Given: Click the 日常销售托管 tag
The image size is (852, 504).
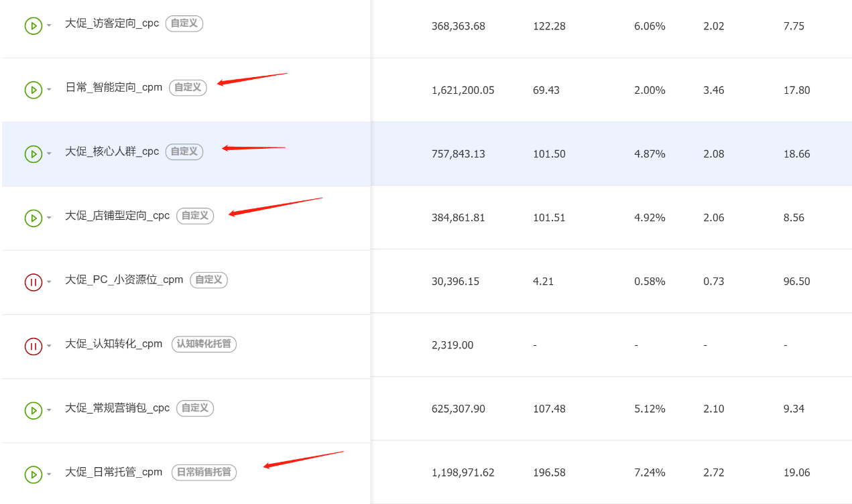Looking at the screenshot, I should click(204, 472).
